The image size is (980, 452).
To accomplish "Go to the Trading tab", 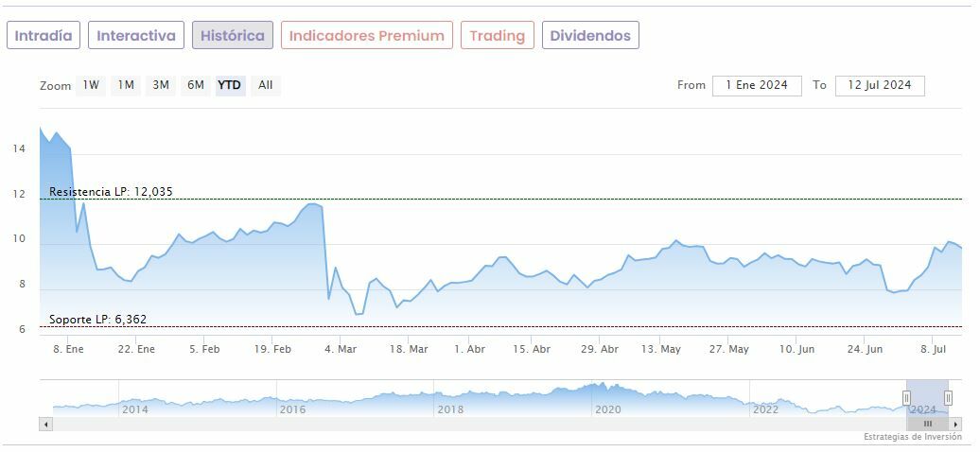I will point(497,36).
